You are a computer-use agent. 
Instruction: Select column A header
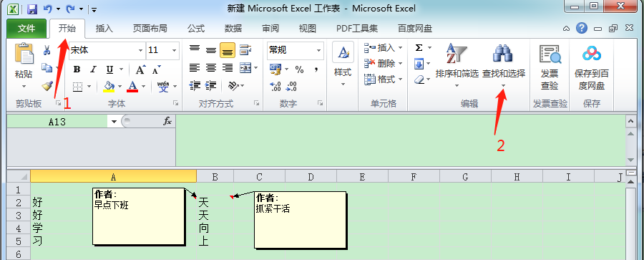click(113, 177)
